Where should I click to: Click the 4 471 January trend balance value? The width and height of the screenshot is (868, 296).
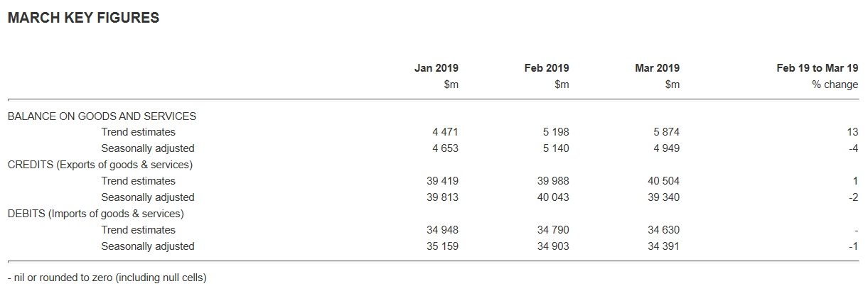445,132
